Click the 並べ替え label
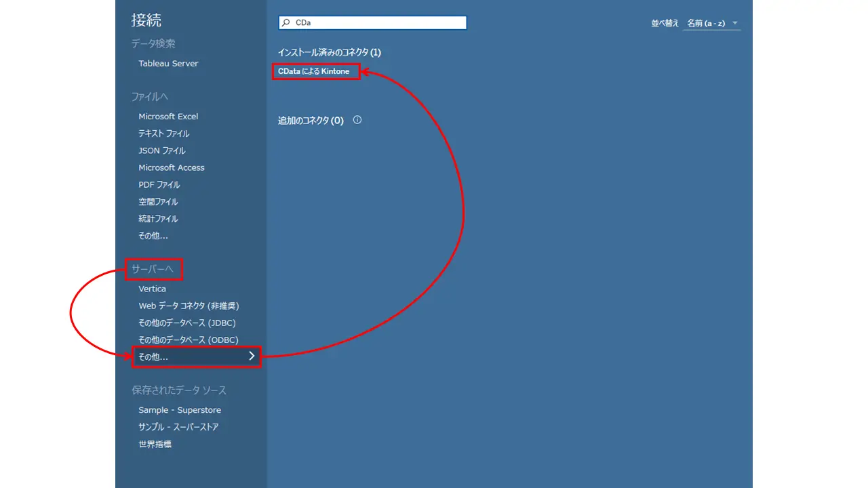 [x=665, y=23]
